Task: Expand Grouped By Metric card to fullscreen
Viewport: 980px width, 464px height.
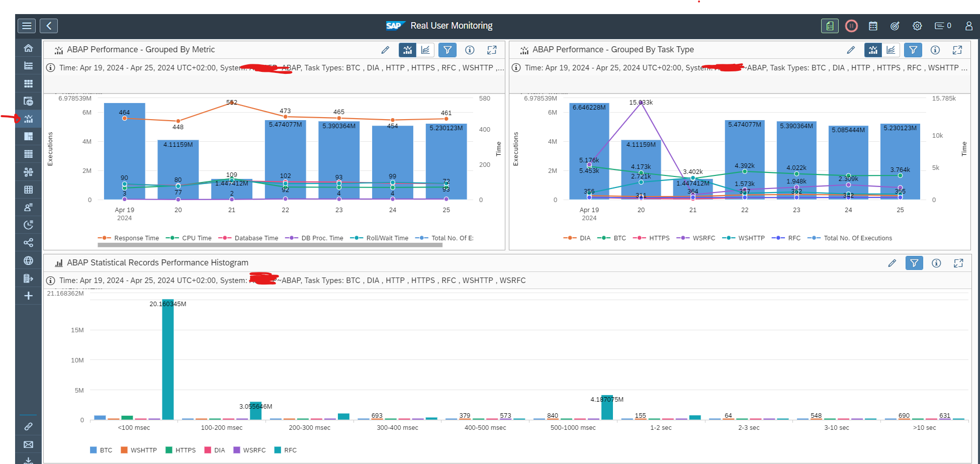Action: pos(492,50)
